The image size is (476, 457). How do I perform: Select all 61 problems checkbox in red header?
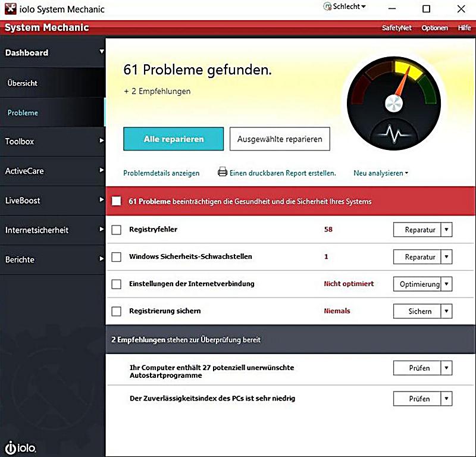[116, 201]
